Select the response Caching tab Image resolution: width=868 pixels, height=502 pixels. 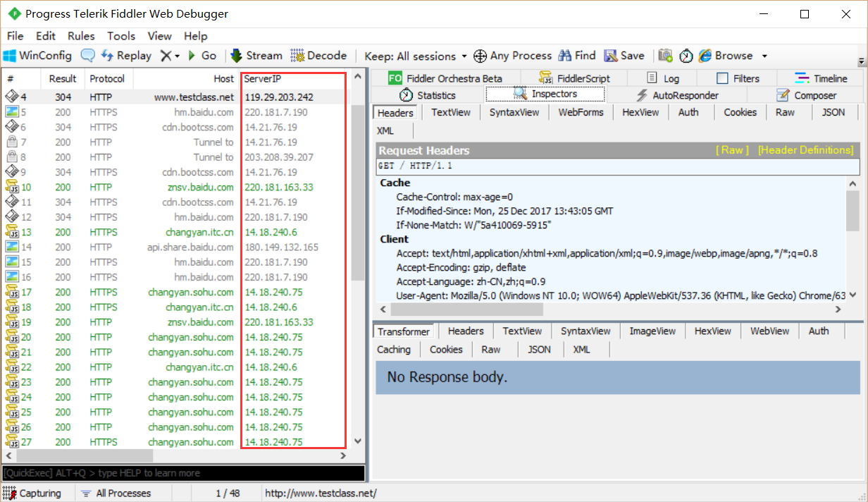click(x=394, y=349)
